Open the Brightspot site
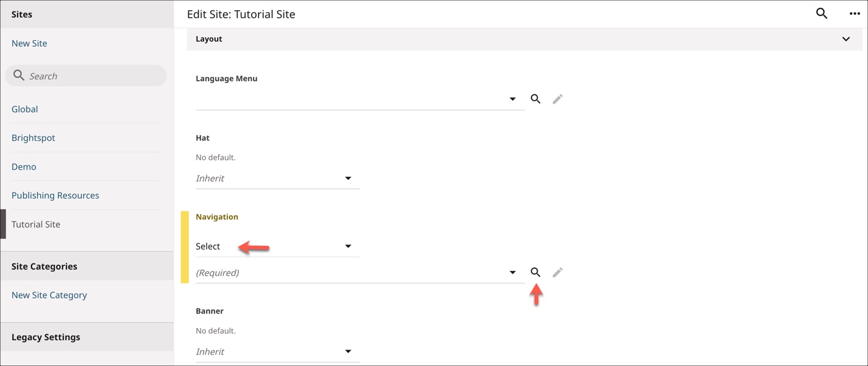 [34, 138]
